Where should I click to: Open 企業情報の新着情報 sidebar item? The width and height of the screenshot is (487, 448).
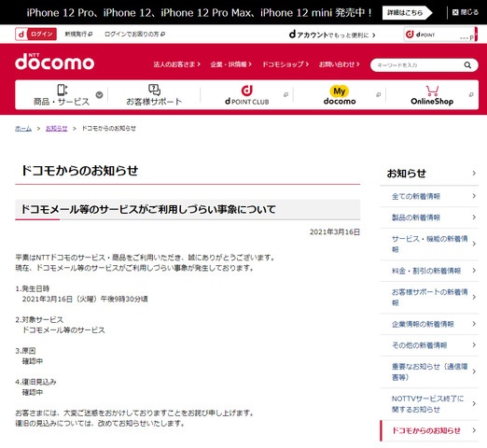[x=429, y=324]
